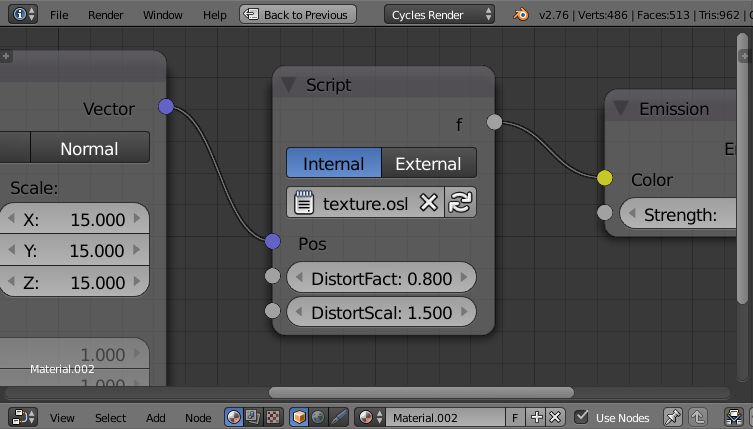Screen dimensions: 753x429
Task: Open the View menu in node editor
Action: pos(62,417)
